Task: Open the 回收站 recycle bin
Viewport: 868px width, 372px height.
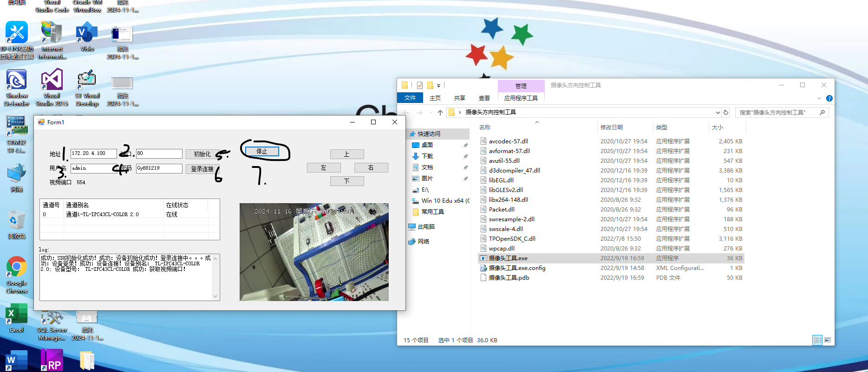Action: (x=17, y=224)
